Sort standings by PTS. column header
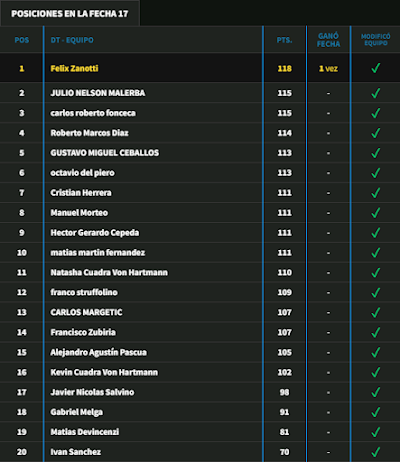 point(284,40)
